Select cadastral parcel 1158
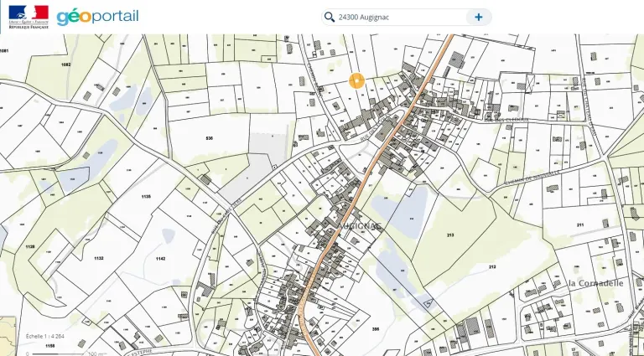 [x=50, y=346]
